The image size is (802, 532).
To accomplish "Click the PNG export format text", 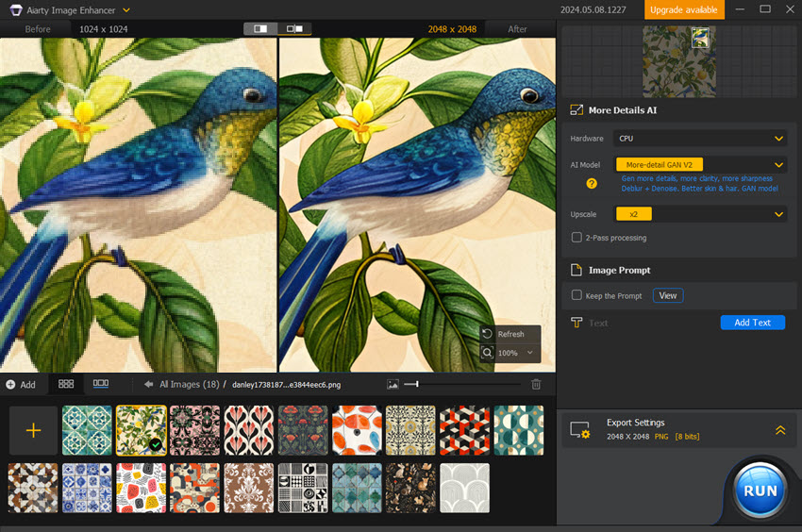I will (x=661, y=437).
